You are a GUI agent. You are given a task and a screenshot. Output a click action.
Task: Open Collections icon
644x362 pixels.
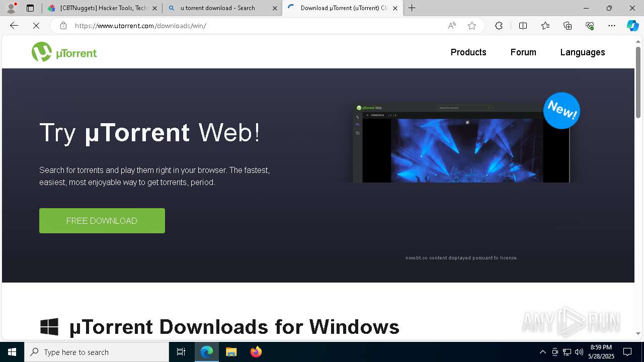coord(568,26)
